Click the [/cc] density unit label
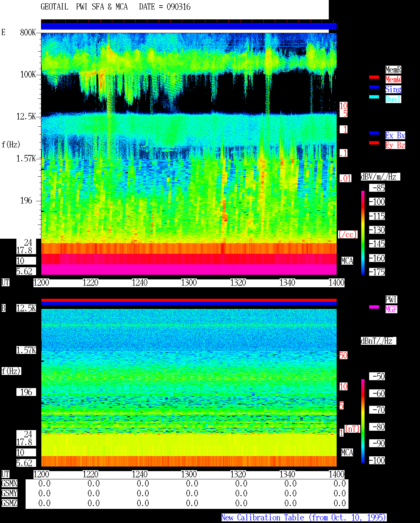This screenshot has width=420, height=523. tap(347, 234)
